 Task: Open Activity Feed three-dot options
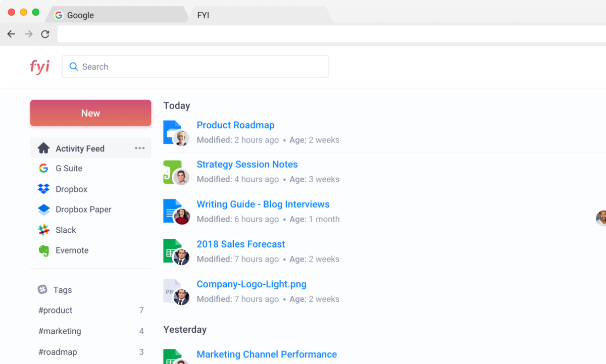tap(140, 148)
